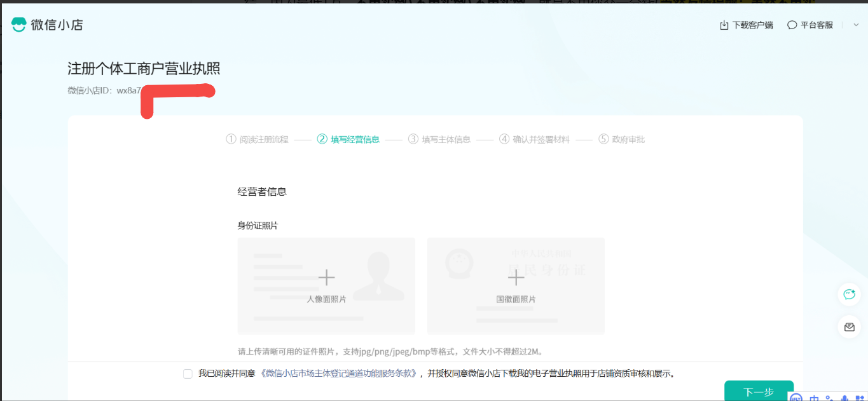Go to step 1 阅读注册流程

(257, 139)
